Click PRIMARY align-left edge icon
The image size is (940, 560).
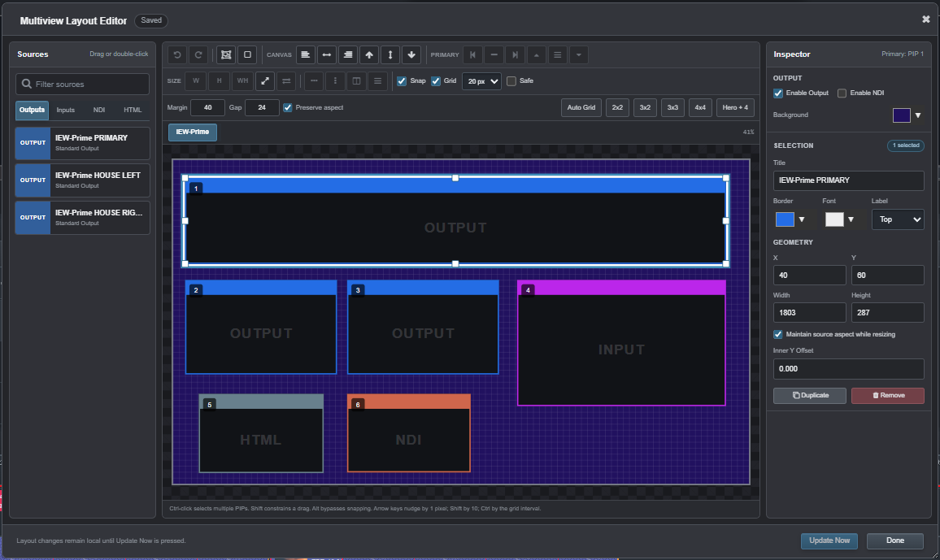click(x=473, y=54)
